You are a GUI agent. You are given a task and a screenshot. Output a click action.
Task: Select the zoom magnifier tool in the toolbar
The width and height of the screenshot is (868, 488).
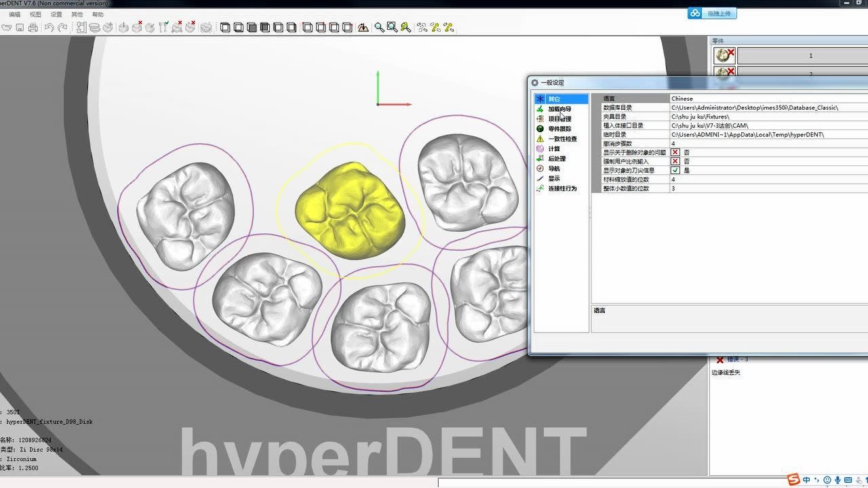click(x=379, y=28)
